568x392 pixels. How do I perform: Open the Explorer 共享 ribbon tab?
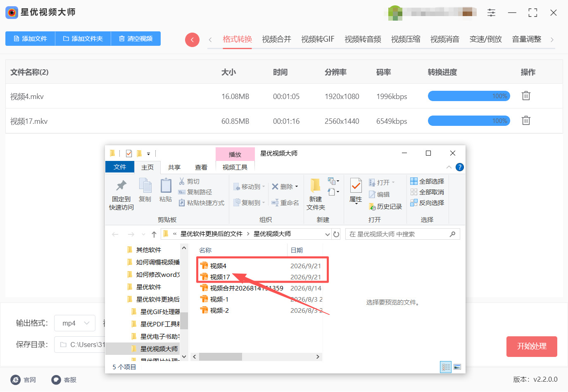174,167
